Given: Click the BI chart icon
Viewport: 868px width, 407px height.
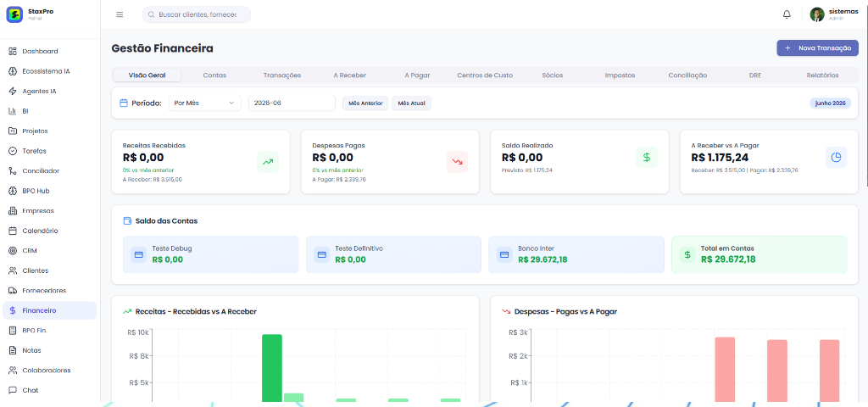Looking at the screenshot, I should click(13, 111).
